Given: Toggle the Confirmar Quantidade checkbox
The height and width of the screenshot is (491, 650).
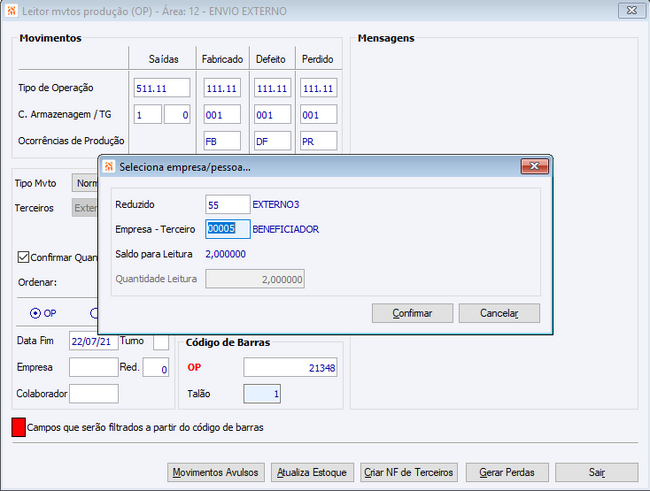Looking at the screenshot, I should (x=23, y=257).
